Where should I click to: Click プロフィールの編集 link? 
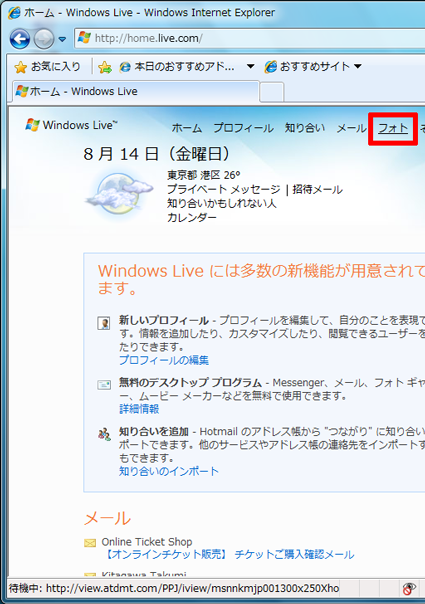pos(164,360)
